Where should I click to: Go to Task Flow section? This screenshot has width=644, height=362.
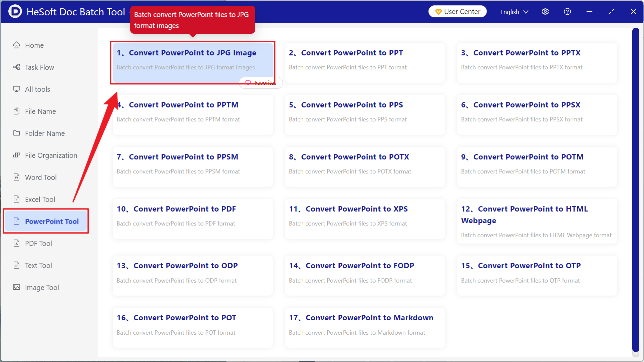point(45,67)
